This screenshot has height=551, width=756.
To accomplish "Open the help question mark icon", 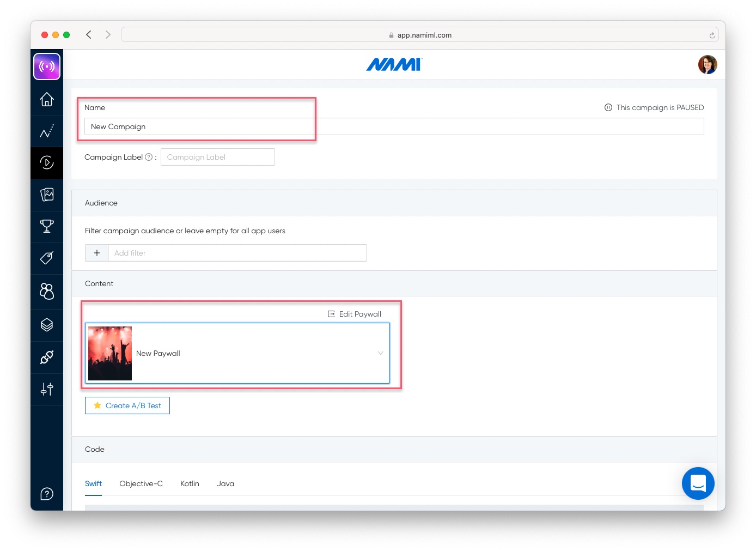I will (47, 494).
